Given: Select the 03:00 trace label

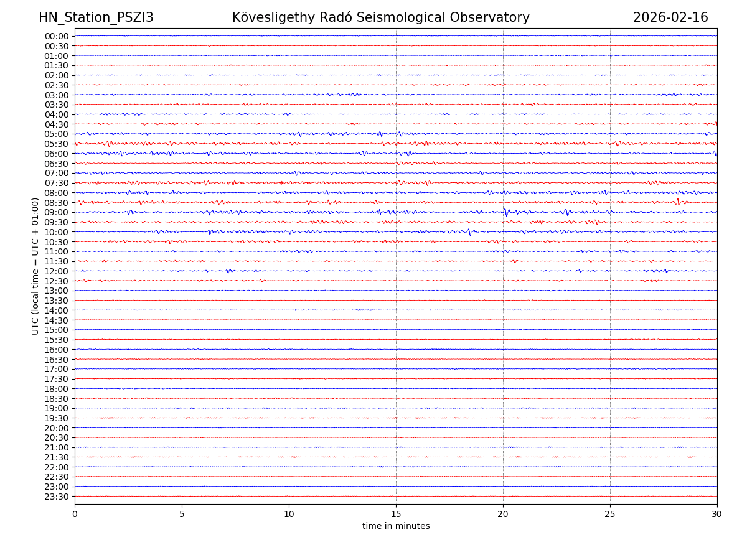Looking at the screenshot, I should (57, 95).
